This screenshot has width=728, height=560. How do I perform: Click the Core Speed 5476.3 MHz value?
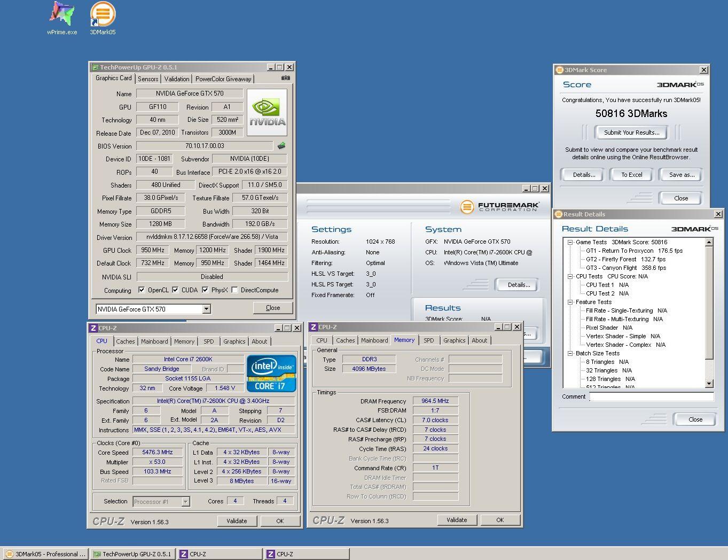click(158, 453)
